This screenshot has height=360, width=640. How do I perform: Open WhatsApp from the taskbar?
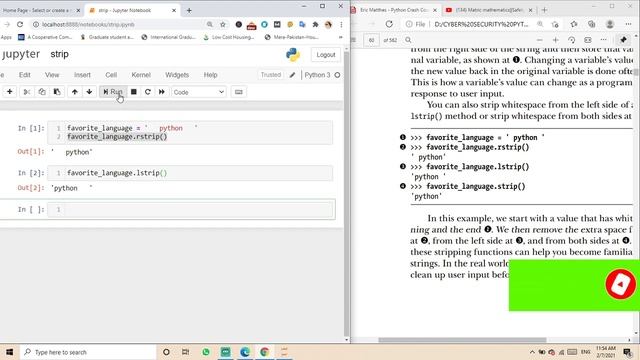[x=206, y=352]
